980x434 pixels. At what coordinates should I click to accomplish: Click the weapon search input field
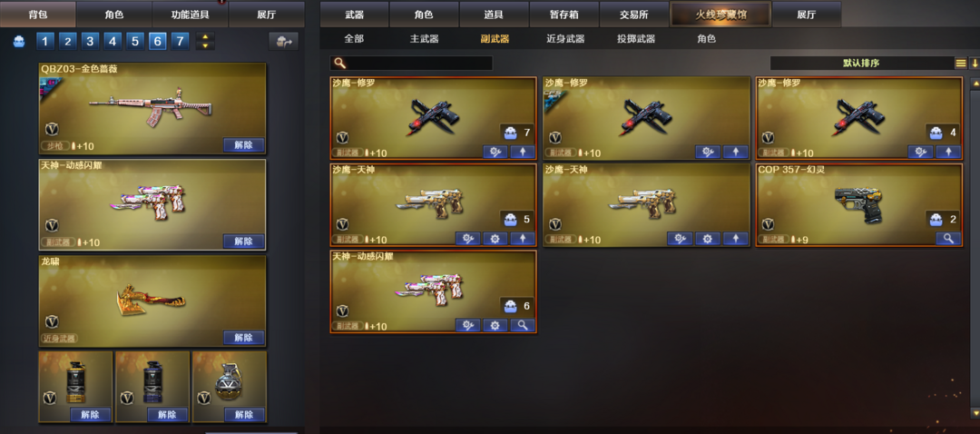[411, 64]
